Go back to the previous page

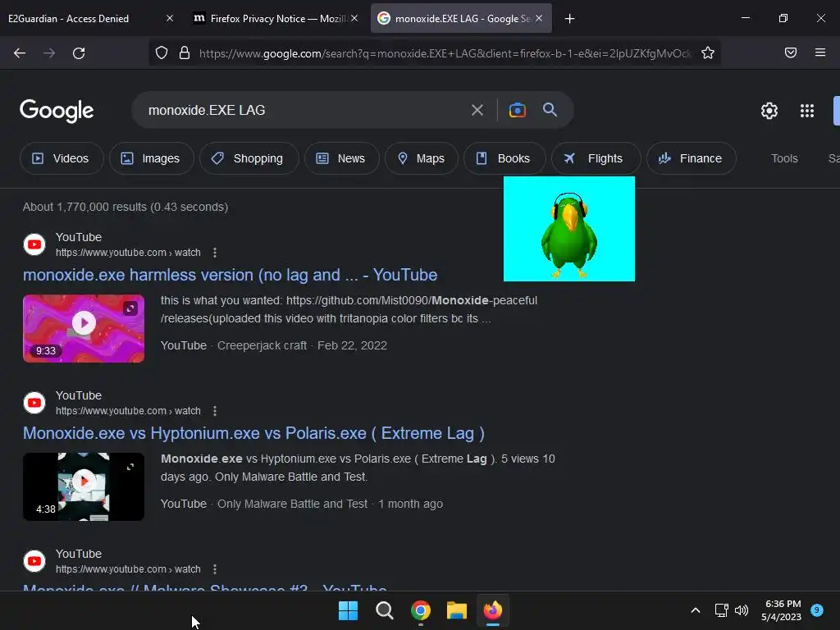click(20, 53)
